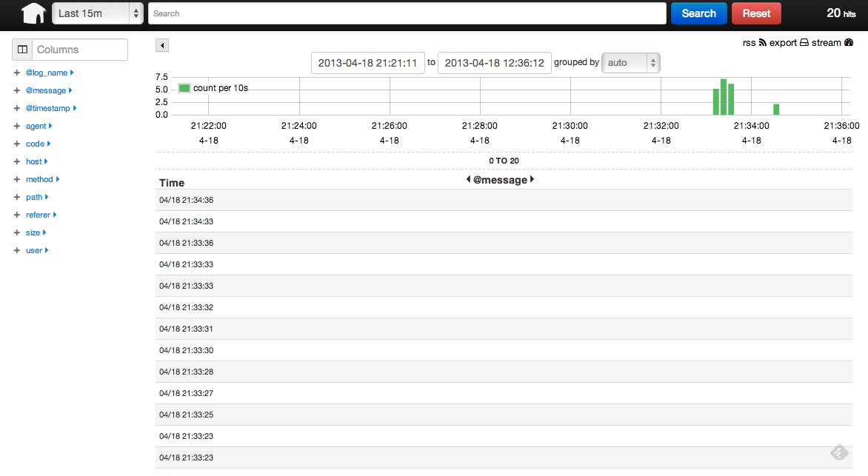Click a green histogram bar near 21:33

click(723, 96)
